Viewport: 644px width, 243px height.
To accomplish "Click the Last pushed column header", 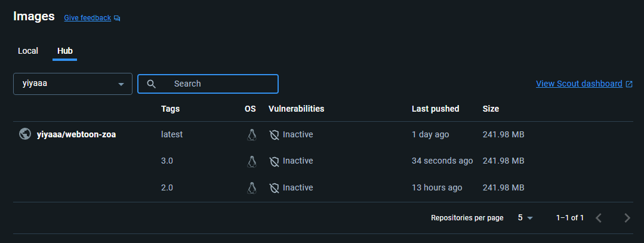I will pos(435,109).
